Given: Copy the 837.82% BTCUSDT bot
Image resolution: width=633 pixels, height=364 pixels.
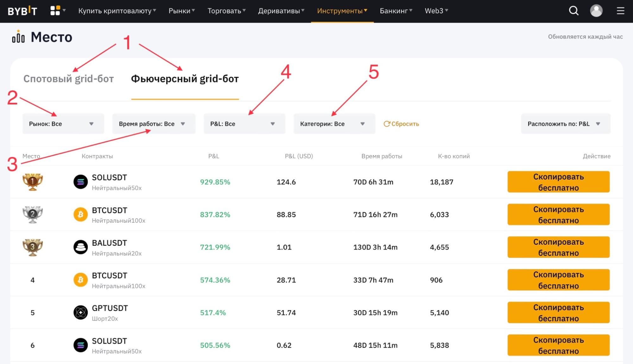Looking at the screenshot, I should coord(559,215).
